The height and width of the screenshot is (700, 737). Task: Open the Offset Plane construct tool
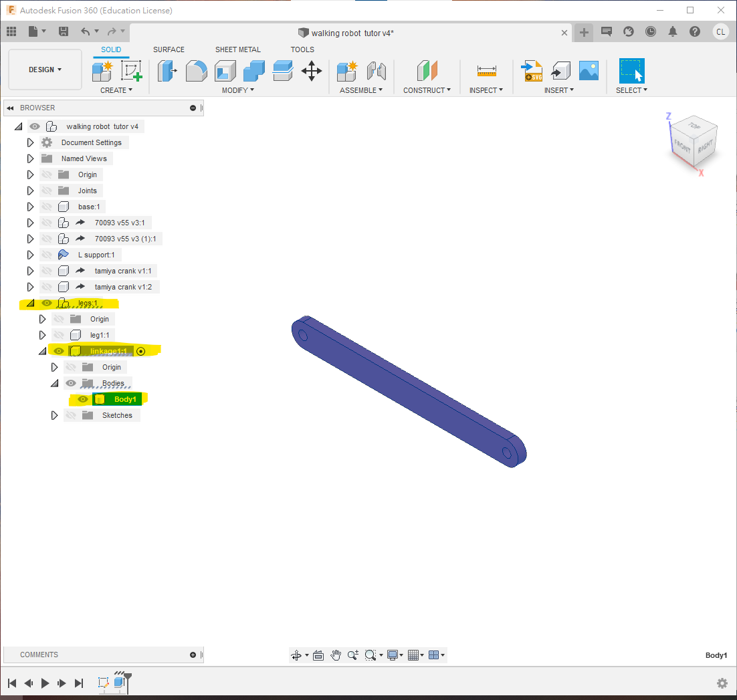tap(427, 70)
